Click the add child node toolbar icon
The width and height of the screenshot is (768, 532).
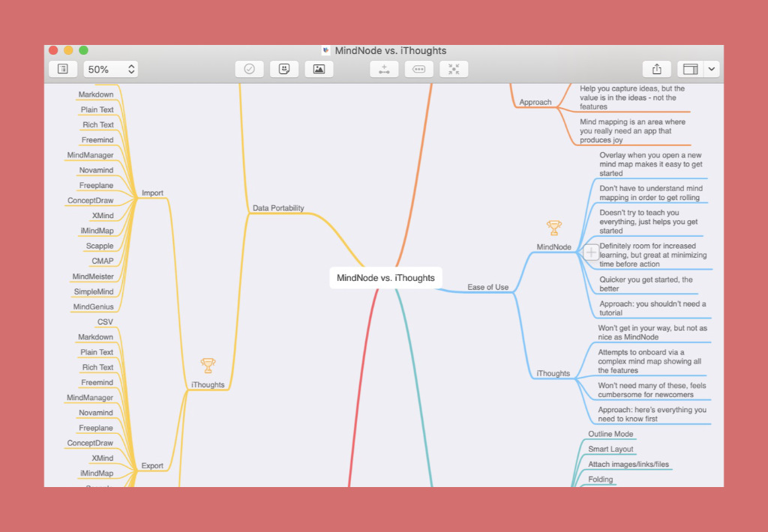(x=384, y=69)
